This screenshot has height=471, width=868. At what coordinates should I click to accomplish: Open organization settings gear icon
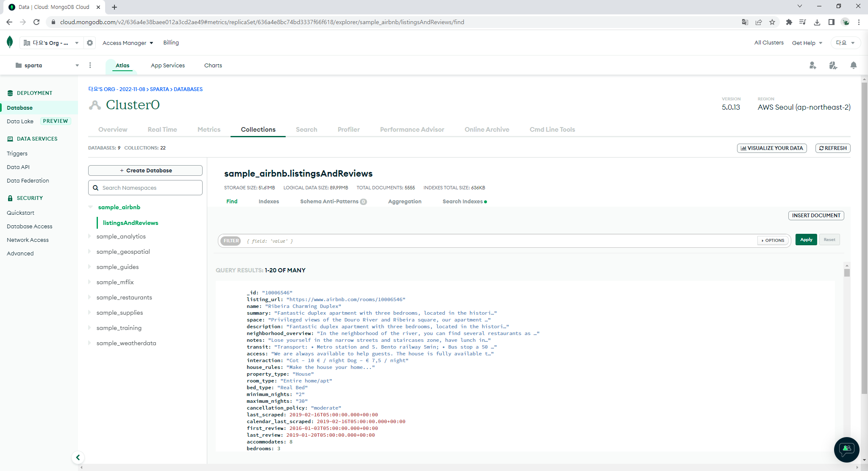[90, 43]
